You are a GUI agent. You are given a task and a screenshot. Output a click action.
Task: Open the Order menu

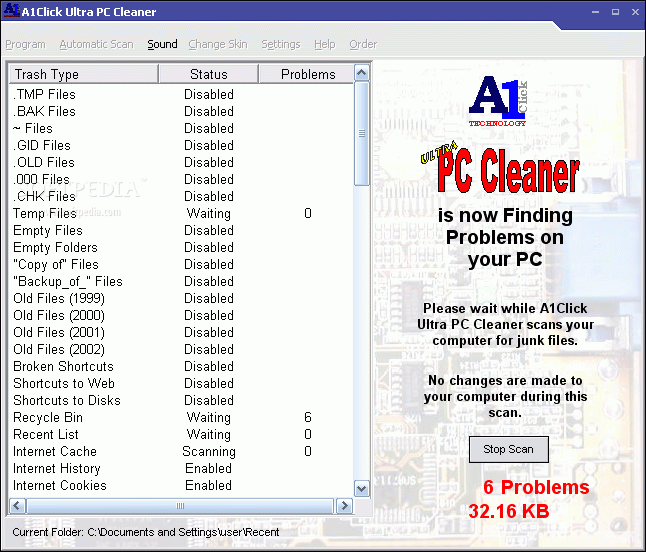[x=363, y=44]
